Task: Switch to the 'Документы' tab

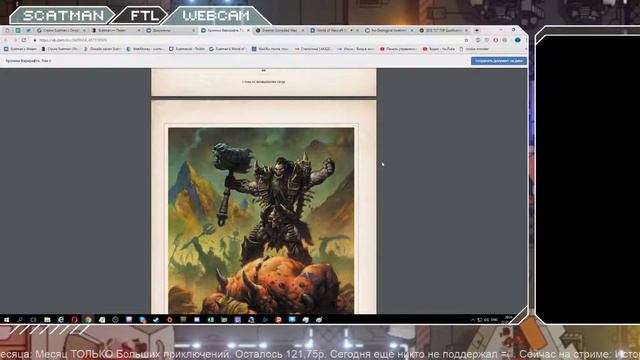Action: coord(171,30)
